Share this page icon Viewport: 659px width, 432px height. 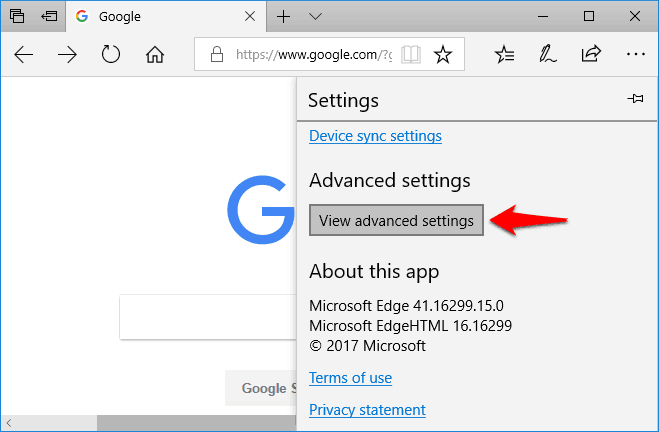(x=591, y=53)
